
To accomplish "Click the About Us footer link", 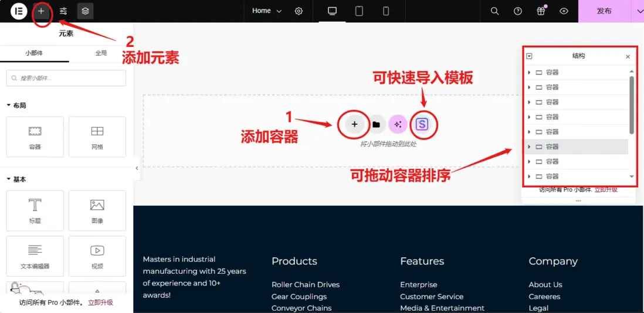I will tap(545, 284).
